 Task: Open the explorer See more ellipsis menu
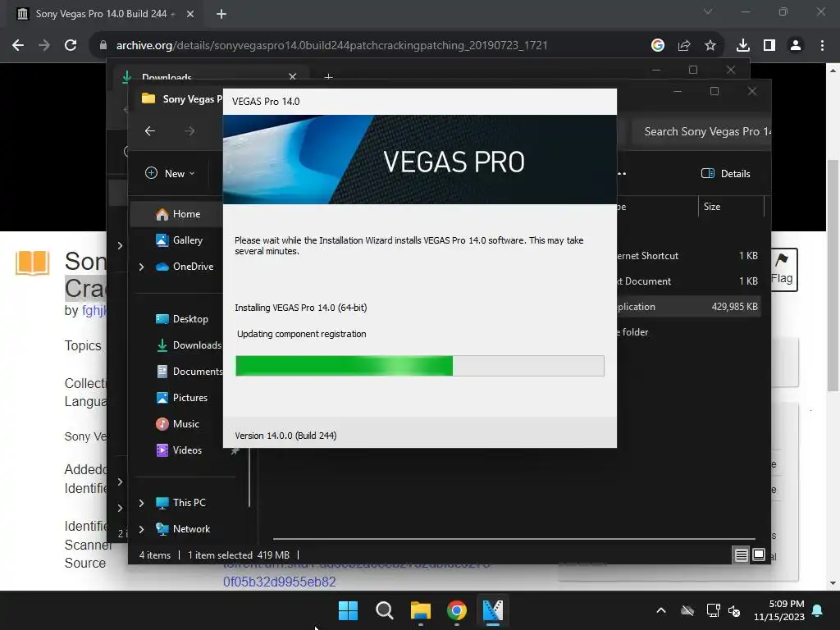tap(622, 173)
